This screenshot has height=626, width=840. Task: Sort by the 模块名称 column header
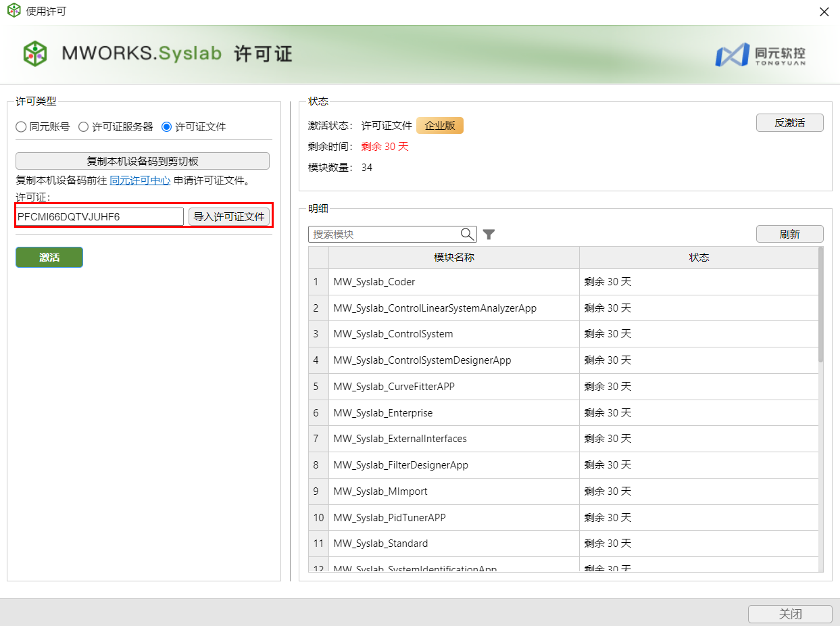tap(453, 258)
